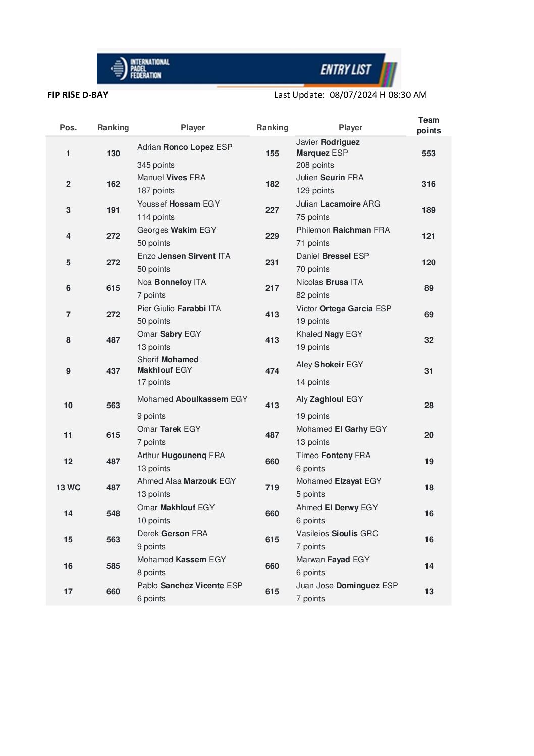Click Noa Bonnefoy ITA entry

point(172,282)
